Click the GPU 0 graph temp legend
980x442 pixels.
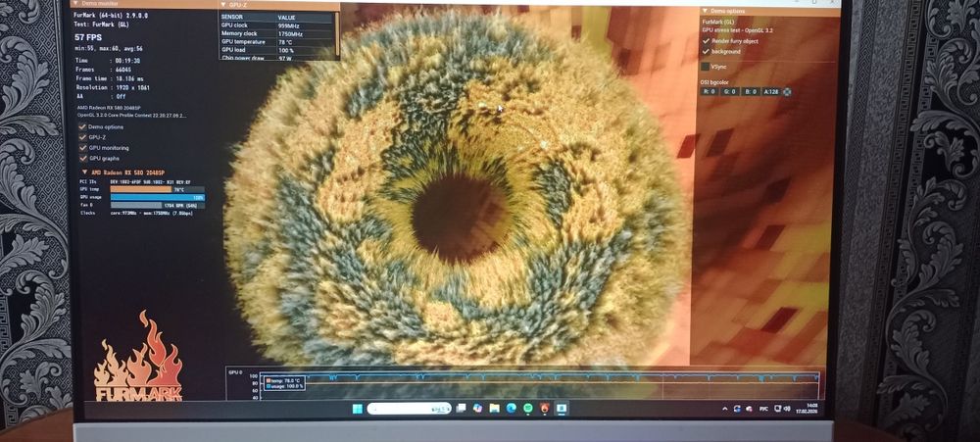285,379
